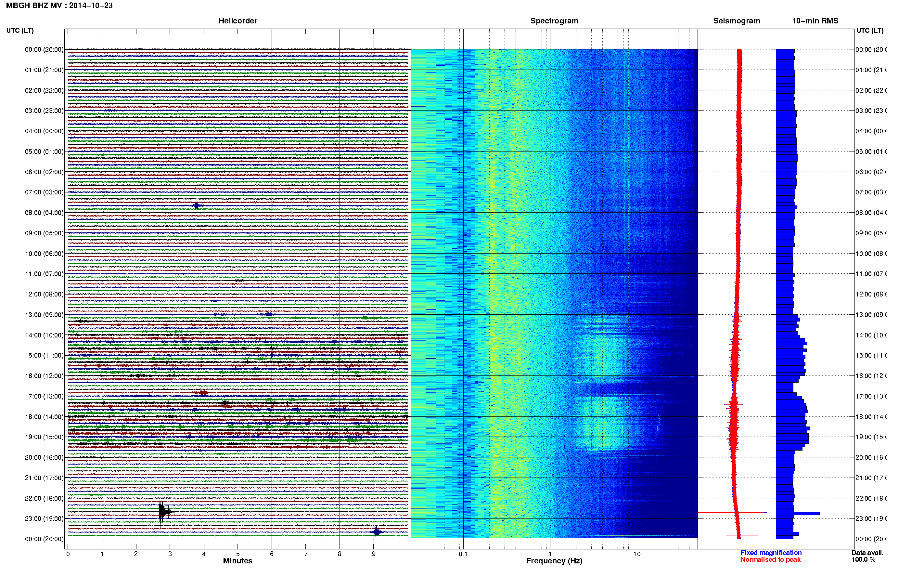Click the left time label '12:00 (08:00)'
924x578 pixels.
(44, 294)
